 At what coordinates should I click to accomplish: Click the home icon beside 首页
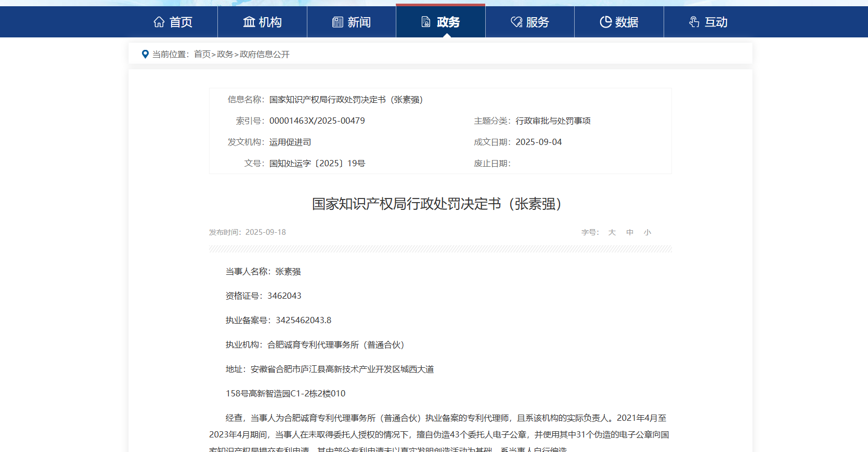[159, 22]
